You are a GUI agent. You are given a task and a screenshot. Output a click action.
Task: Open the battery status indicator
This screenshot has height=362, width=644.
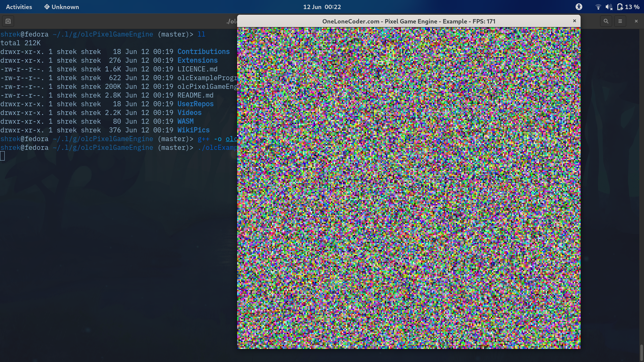point(619,7)
